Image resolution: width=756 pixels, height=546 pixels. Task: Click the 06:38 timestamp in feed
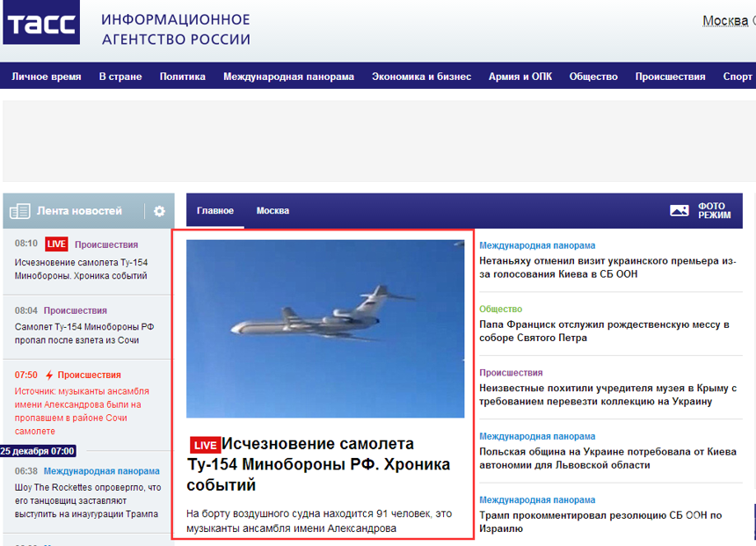(26, 470)
